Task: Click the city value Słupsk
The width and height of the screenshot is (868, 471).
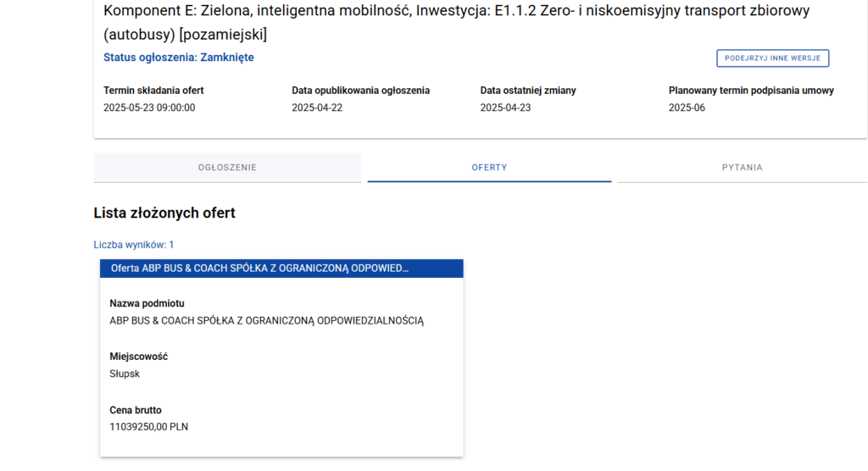Action: [x=125, y=374]
